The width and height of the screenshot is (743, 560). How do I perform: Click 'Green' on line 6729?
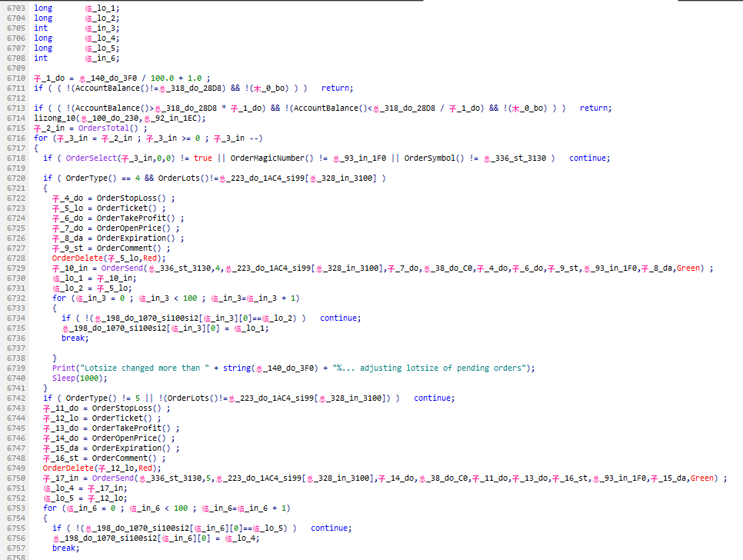[688, 268]
